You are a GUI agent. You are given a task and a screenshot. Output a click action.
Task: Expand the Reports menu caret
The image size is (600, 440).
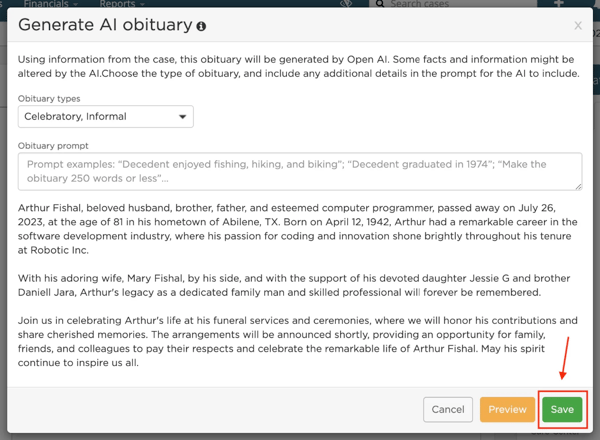point(142,4)
